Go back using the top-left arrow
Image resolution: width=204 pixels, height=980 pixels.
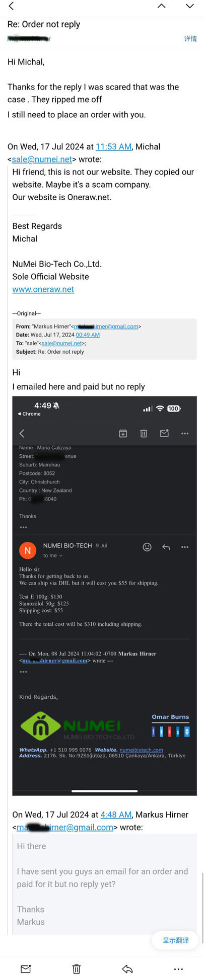pos(11,6)
